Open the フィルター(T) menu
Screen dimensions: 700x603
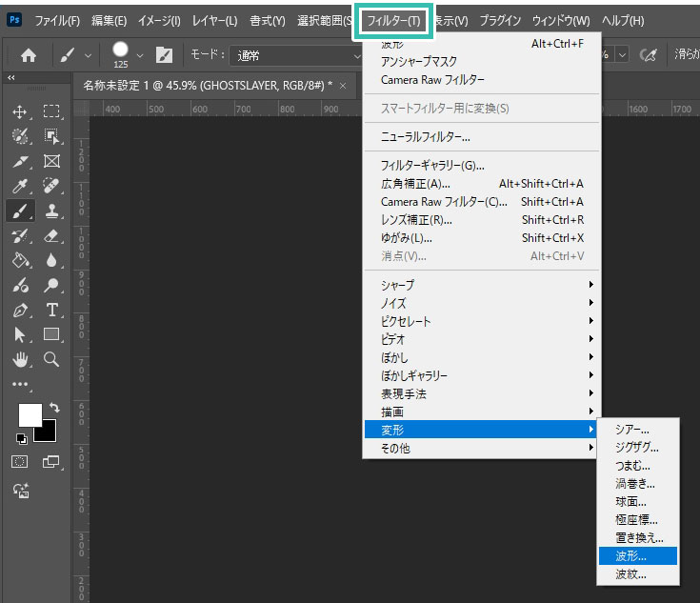(x=393, y=21)
